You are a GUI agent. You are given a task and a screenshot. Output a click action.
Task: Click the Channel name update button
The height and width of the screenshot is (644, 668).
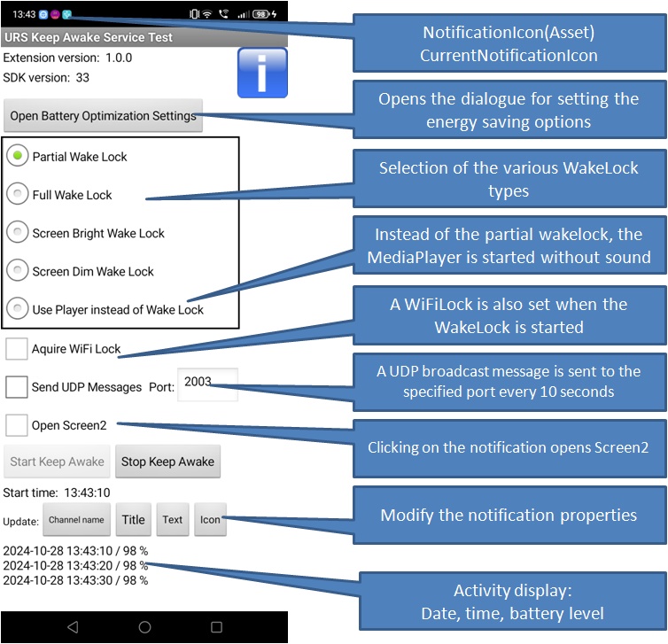[x=76, y=520]
